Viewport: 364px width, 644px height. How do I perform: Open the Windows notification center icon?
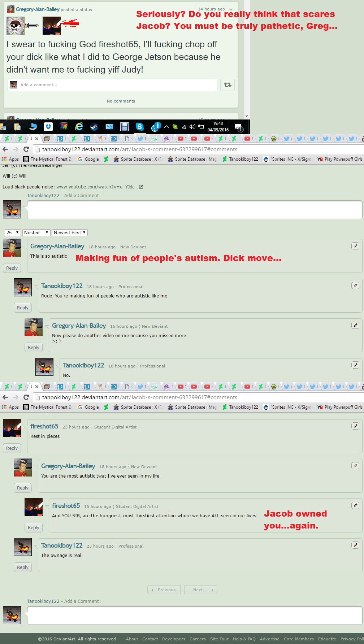[238, 127]
